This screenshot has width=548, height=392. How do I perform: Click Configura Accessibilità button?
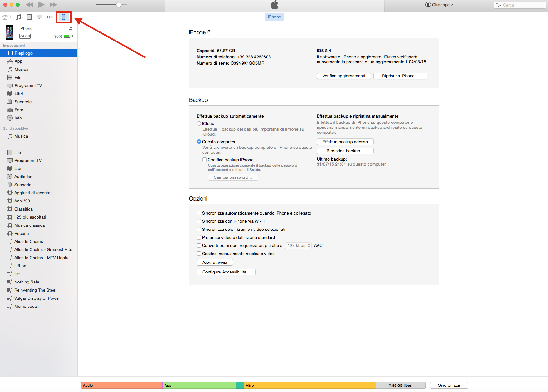click(x=226, y=272)
